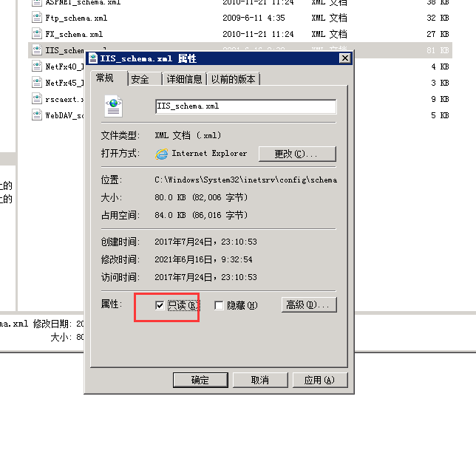Image resolution: width=476 pixels, height=450 pixels.
Task: Select the FX_schema.xml file icon
Action: click(x=37, y=33)
